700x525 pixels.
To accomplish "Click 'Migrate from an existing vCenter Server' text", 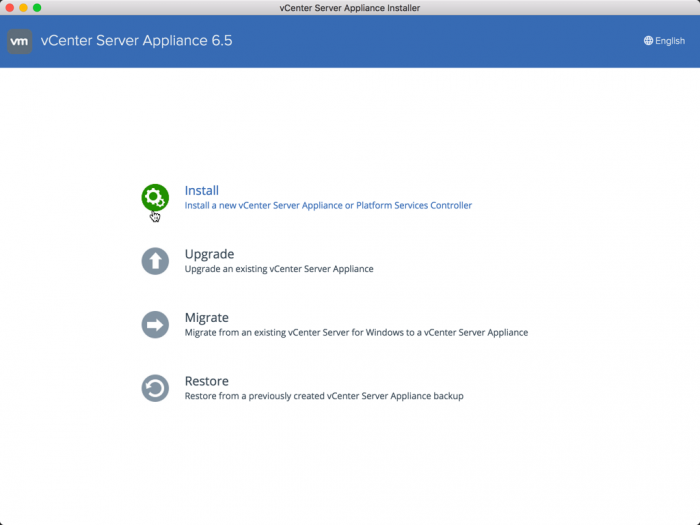I will (x=356, y=332).
